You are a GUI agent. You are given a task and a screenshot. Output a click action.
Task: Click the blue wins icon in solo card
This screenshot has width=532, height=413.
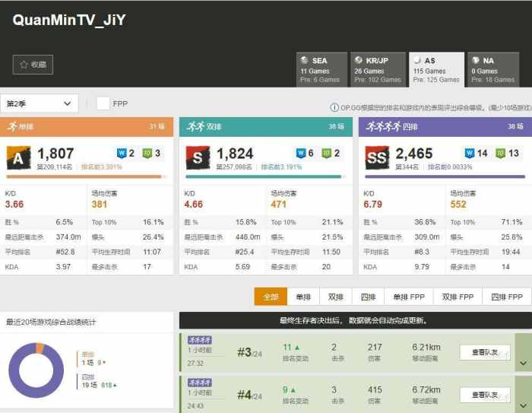click(x=122, y=153)
